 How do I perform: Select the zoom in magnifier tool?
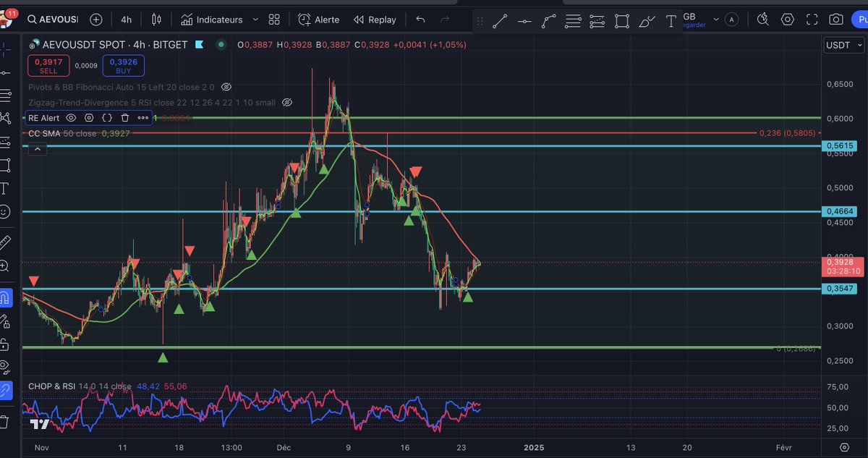point(4,266)
